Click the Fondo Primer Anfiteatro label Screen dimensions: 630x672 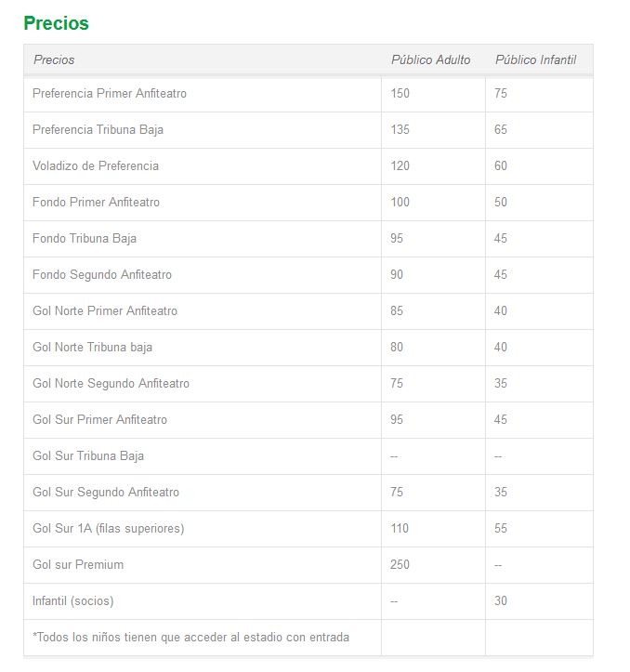pyautogui.click(x=96, y=203)
